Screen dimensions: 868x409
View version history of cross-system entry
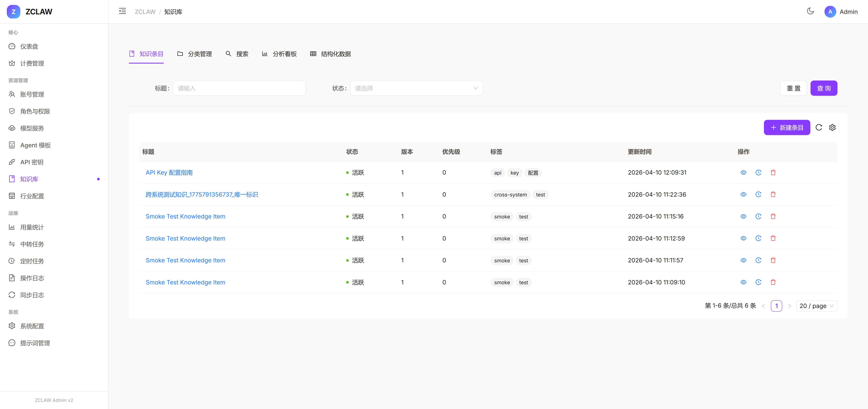coord(758,194)
